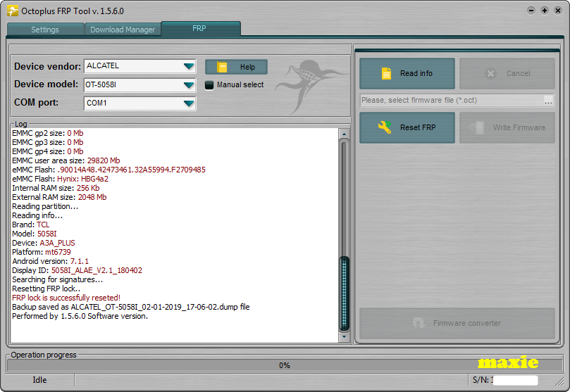This screenshot has width=570, height=392.
Task: Open the Download Manager tab
Action: [x=123, y=30]
